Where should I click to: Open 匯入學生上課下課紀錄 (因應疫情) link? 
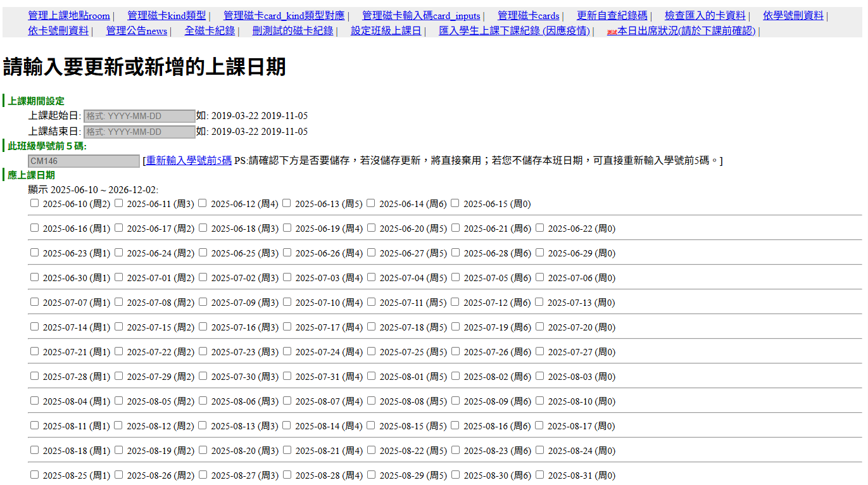pos(514,30)
